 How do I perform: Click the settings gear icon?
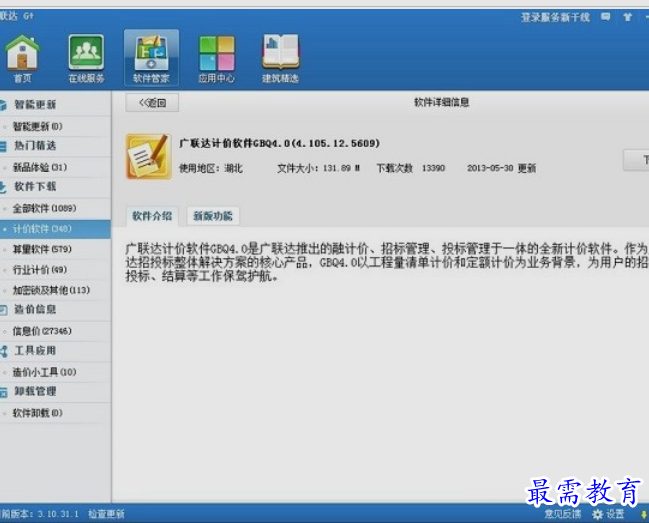tap(597, 514)
